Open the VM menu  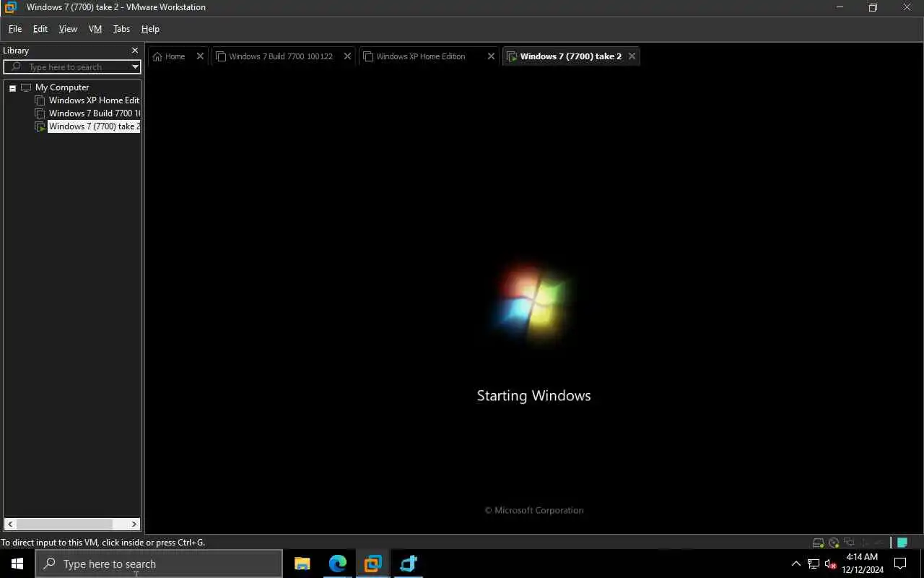(x=95, y=29)
